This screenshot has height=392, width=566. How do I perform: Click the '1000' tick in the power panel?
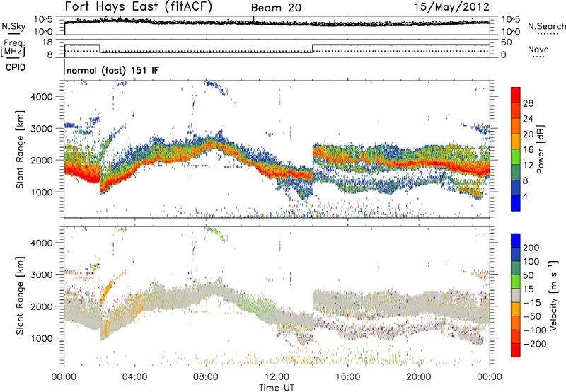(x=42, y=192)
